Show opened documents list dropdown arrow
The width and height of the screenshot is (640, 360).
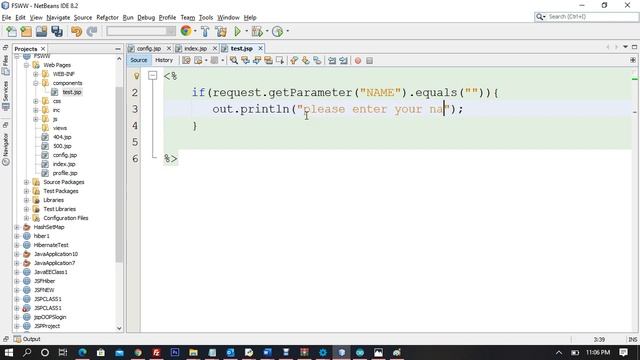625,47
